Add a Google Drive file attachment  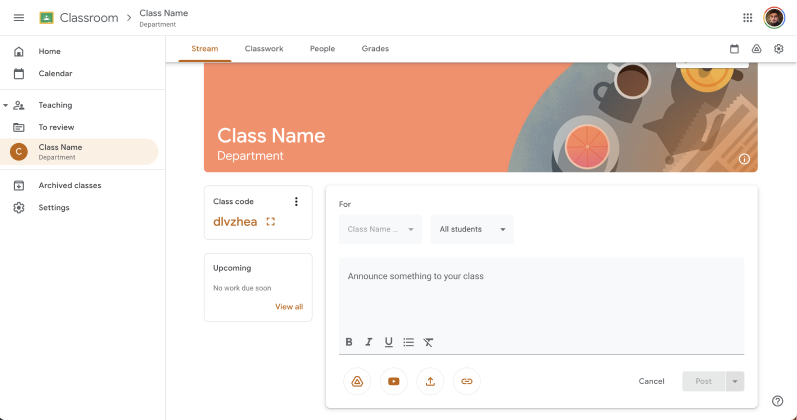356,381
